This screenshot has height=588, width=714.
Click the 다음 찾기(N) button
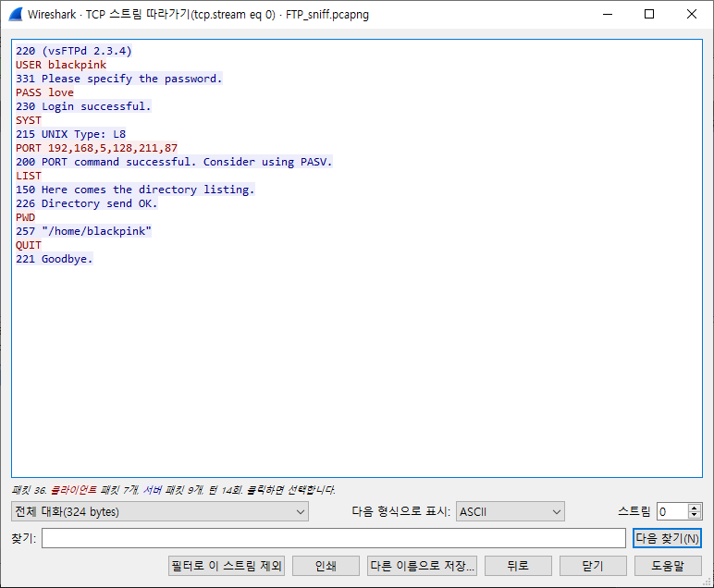point(667,538)
